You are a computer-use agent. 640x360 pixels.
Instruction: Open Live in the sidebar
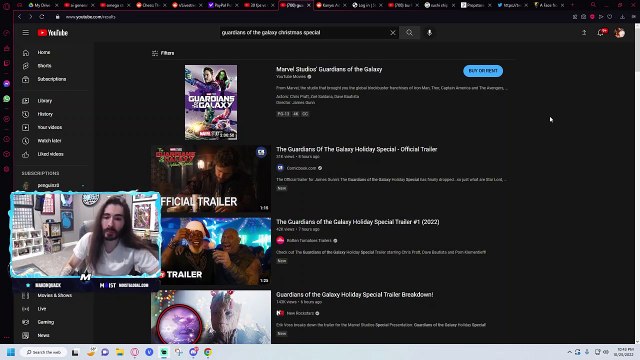pos(42,309)
